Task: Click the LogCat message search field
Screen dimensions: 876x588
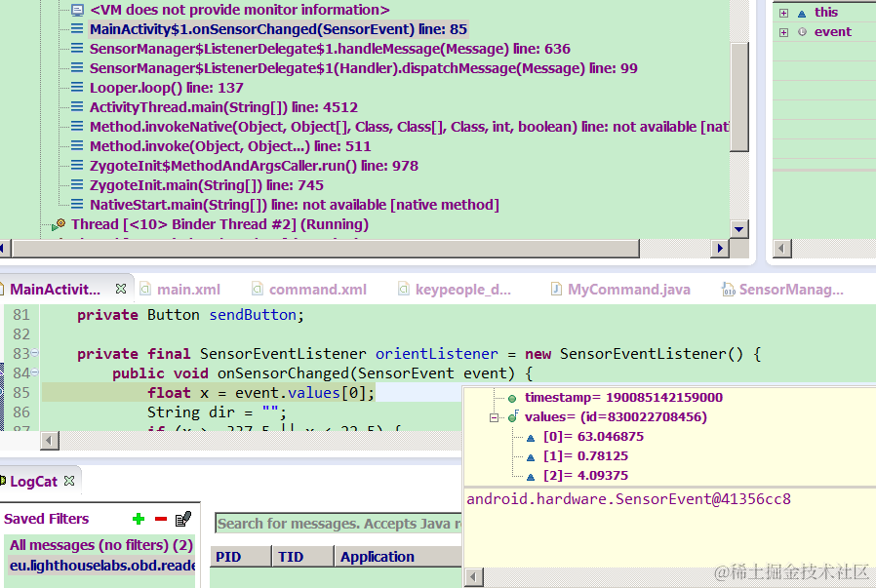Action: click(x=338, y=524)
